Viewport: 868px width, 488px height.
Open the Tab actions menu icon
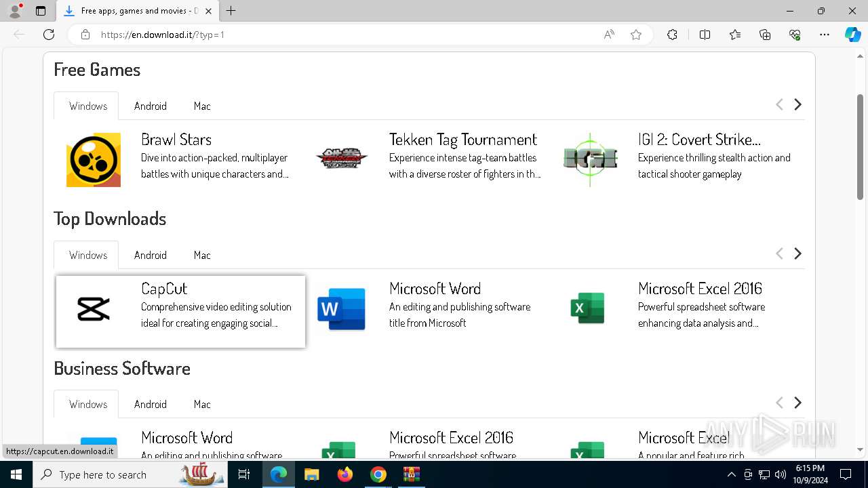[41, 11]
